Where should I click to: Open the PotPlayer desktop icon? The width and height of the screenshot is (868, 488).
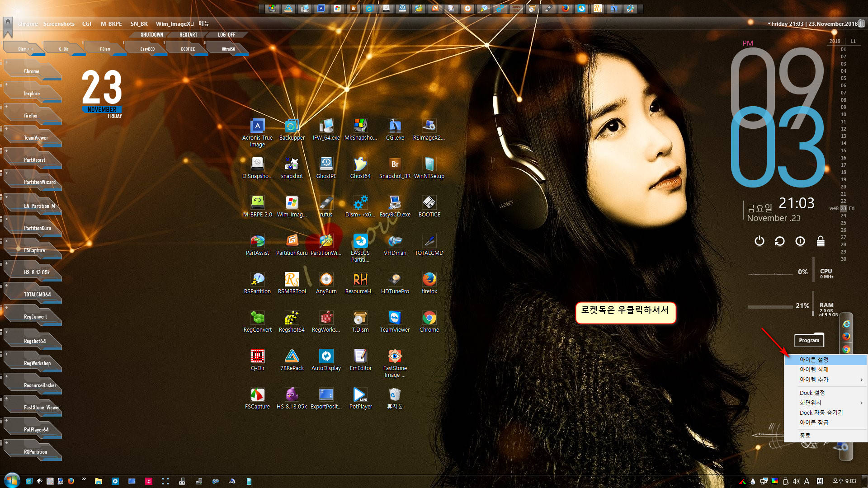click(360, 398)
